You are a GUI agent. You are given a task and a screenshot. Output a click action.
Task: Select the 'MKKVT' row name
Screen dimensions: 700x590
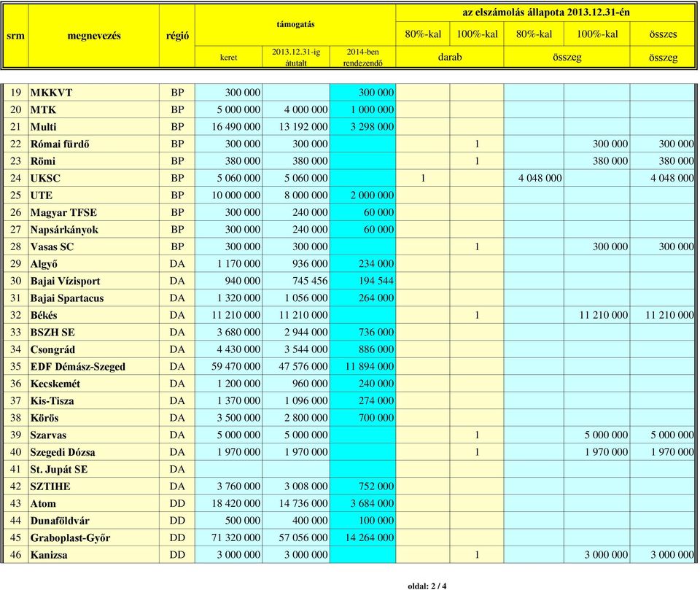94,93
